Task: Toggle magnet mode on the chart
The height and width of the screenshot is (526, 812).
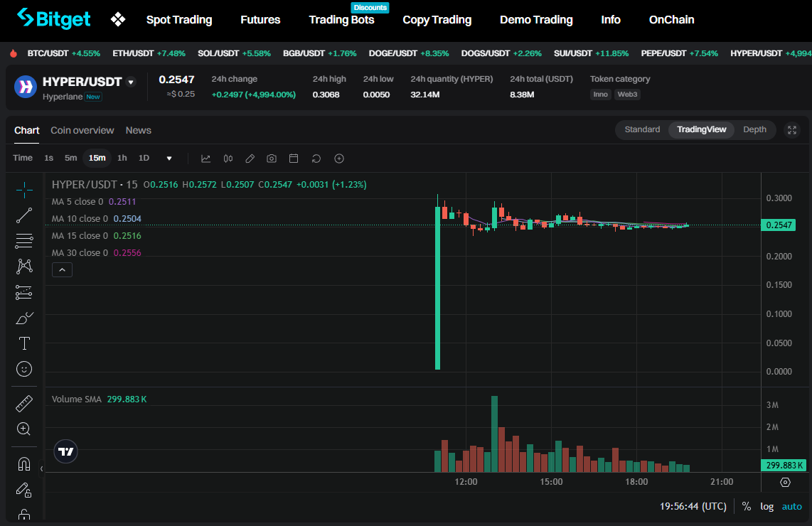Action: click(24, 464)
